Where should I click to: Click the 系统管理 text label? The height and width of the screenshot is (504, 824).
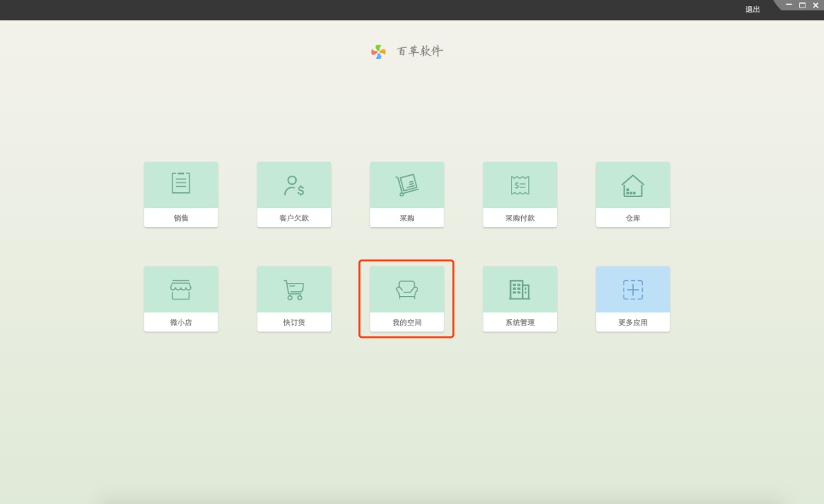[520, 323]
